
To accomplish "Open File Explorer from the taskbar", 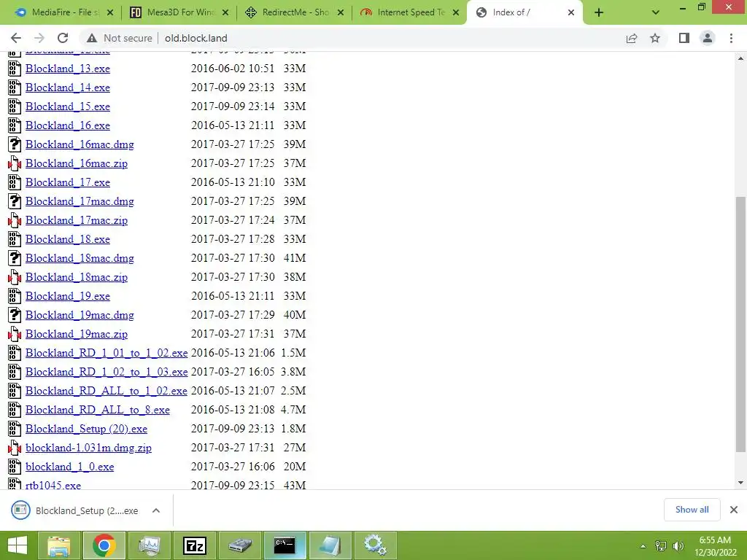I will [59, 545].
